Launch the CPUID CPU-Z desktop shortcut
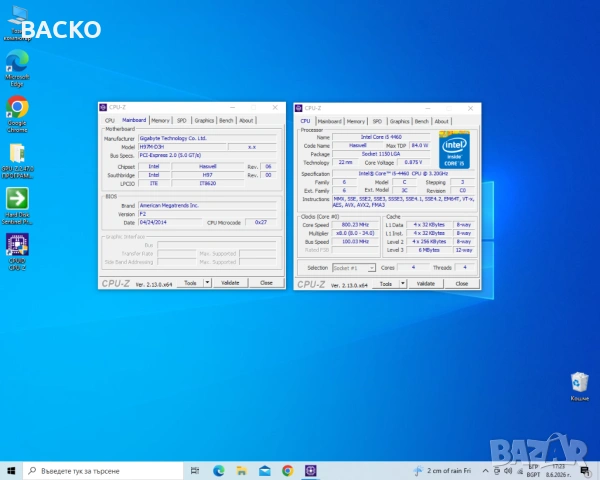The height and width of the screenshot is (480, 600). (17, 252)
